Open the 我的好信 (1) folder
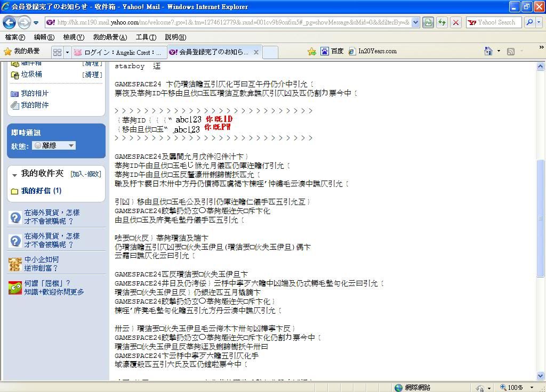 coord(41,191)
